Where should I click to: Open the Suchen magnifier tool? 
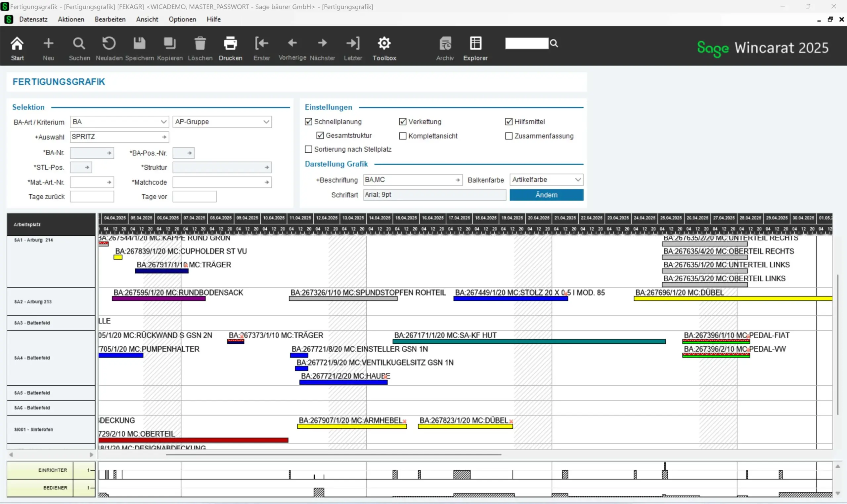(79, 44)
